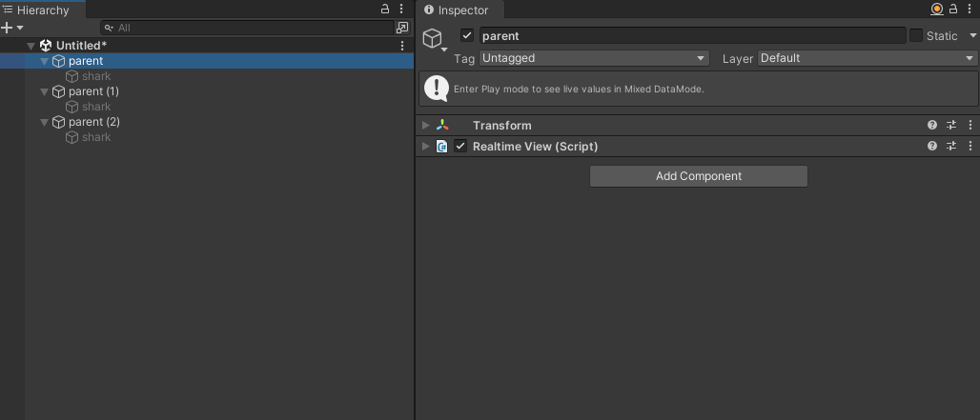980x420 pixels.
Task: Lock the Inspector panel
Action: tap(953, 9)
